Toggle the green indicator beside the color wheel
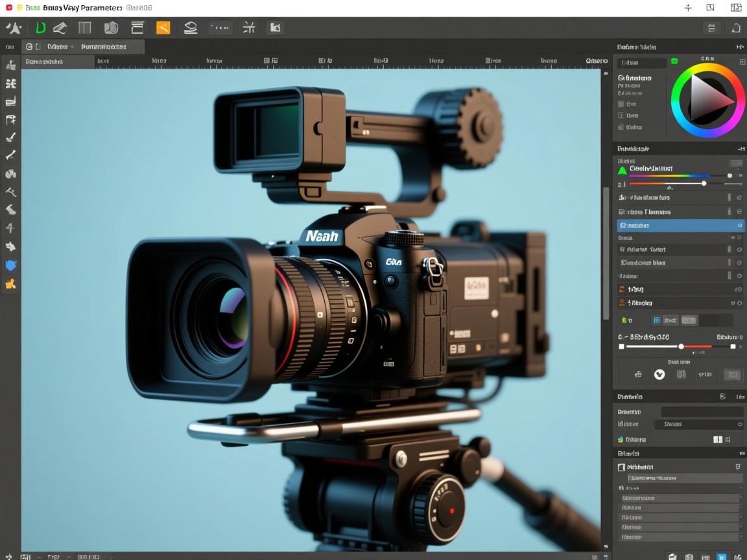Image resolution: width=747 pixels, height=560 pixels. tap(674, 61)
